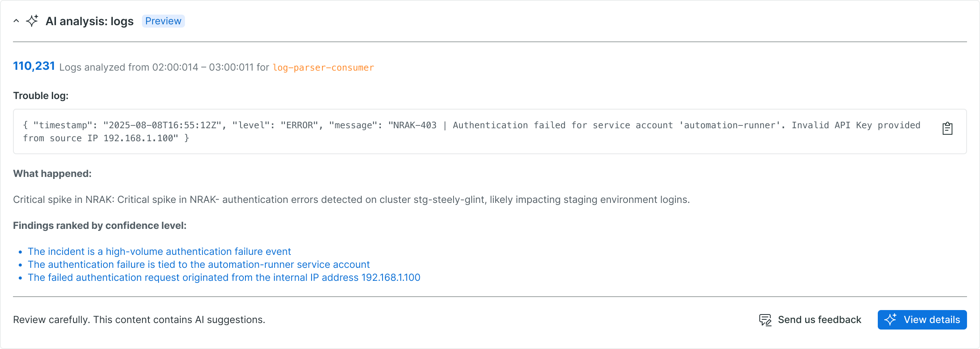
Task: Click the feedback chat icon
Action: tap(765, 320)
